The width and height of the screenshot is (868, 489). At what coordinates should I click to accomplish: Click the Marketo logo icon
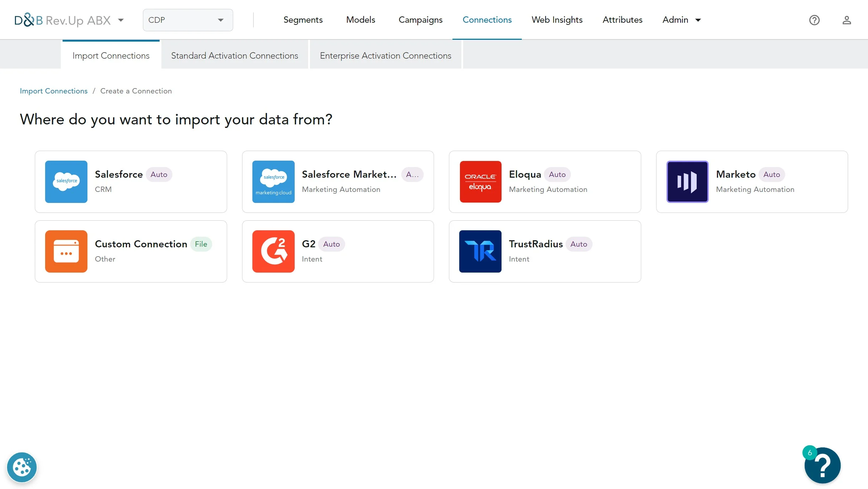pyautogui.click(x=687, y=182)
